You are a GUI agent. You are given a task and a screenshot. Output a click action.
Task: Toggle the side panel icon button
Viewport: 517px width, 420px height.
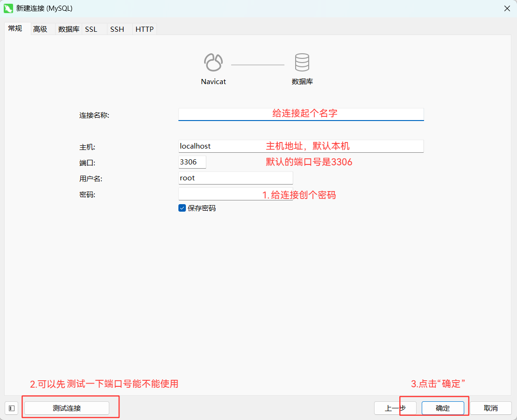tap(12, 408)
